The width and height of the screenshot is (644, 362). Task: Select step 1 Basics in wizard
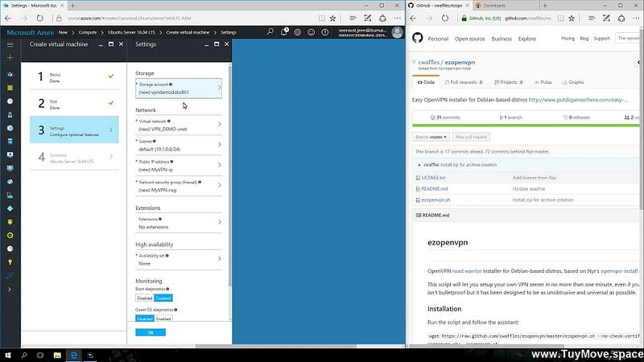click(x=74, y=76)
